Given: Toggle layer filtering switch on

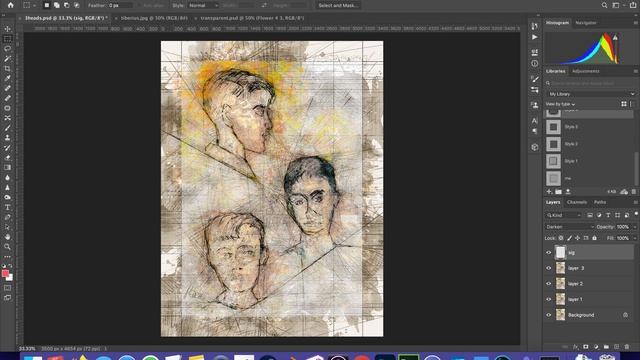Looking at the screenshot, I should [636, 214].
